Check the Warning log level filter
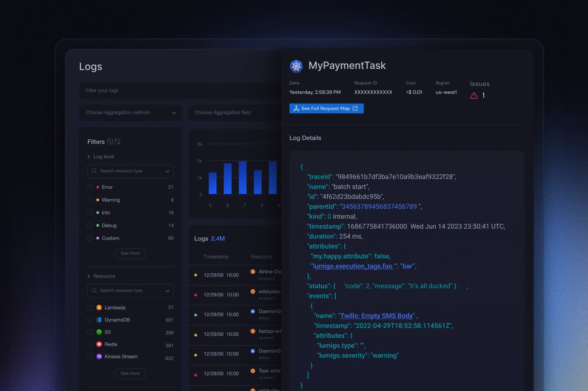 tap(90, 200)
